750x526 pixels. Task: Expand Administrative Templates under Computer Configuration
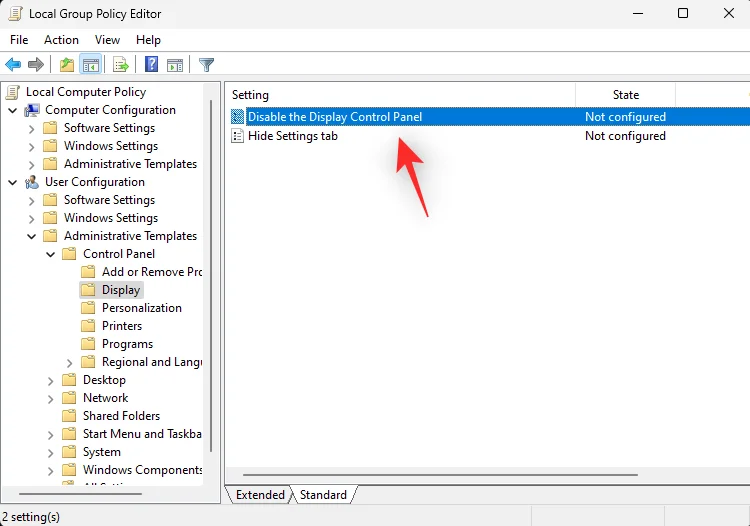32,165
